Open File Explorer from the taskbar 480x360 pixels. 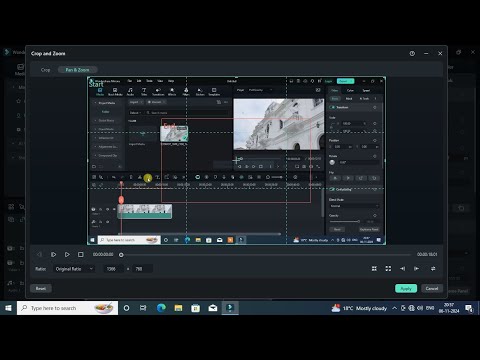[x=178, y=308]
